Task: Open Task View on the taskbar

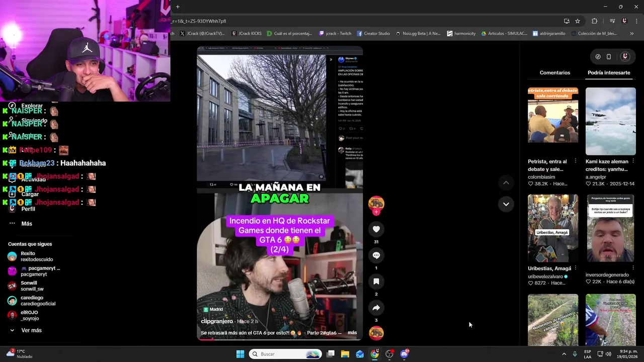Action: (x=331, y=354)
